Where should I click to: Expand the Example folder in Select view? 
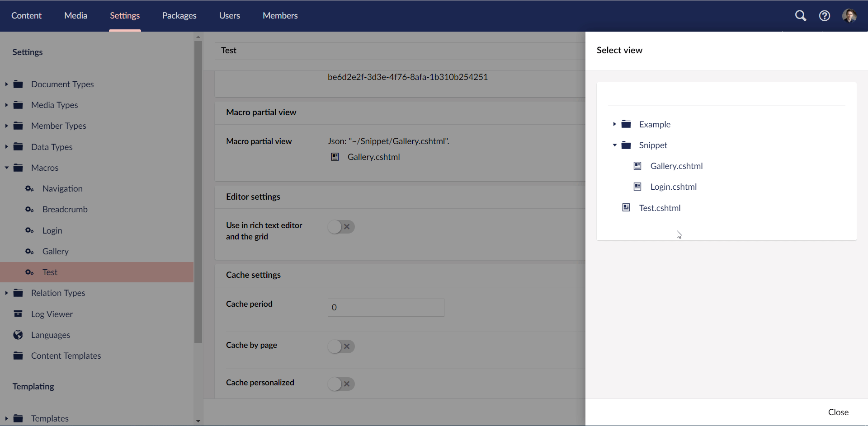point(615,124)
